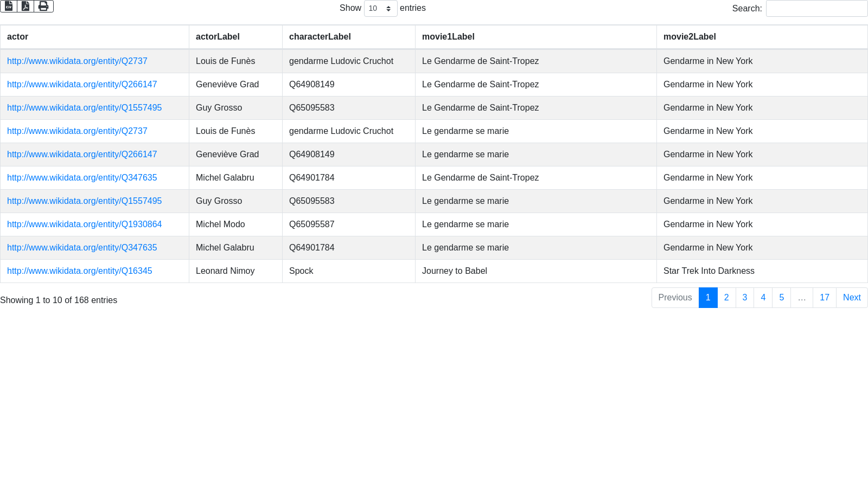The image size is (868, 488).
Task: Go to pagination page 5
Action: [x=782, y=298]
